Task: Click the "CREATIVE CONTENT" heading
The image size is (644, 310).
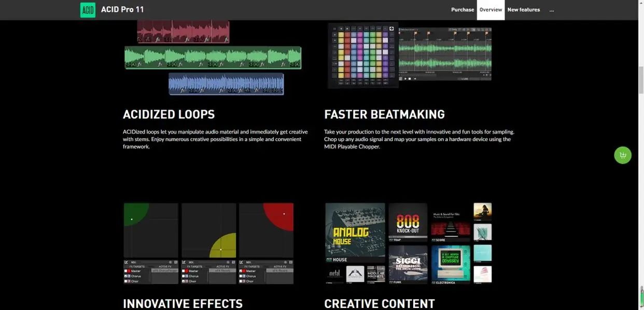Action: (x=380, y=304)
